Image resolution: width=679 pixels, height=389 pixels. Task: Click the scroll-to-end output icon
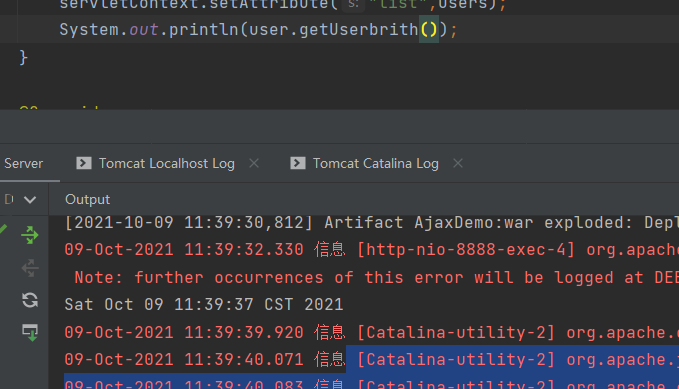(x=30, y=332)
